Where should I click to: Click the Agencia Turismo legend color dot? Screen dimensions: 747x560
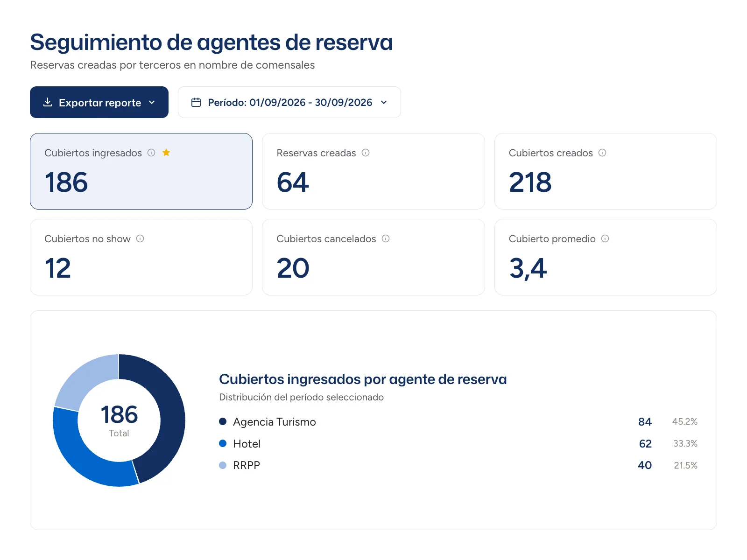pyautogui.click(x=223, y=421)
